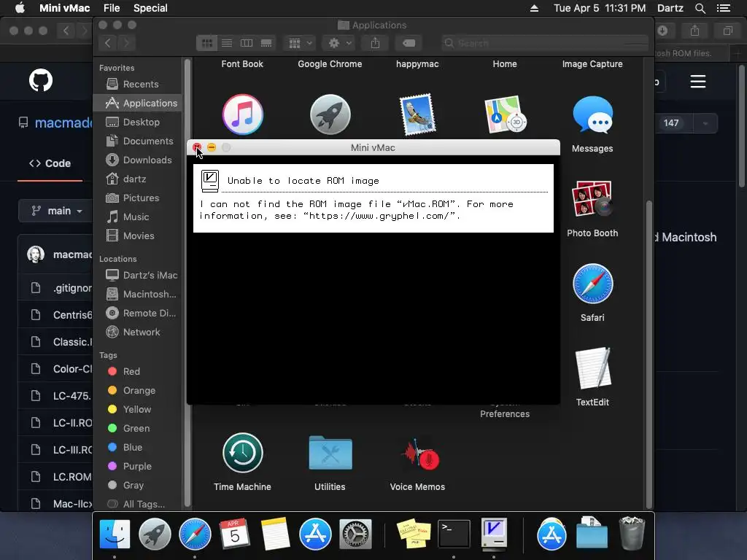The height and width of the screenshot is (560, 747).
Task: Open the Photo Booth app icon
Action: tap(592, 198)
